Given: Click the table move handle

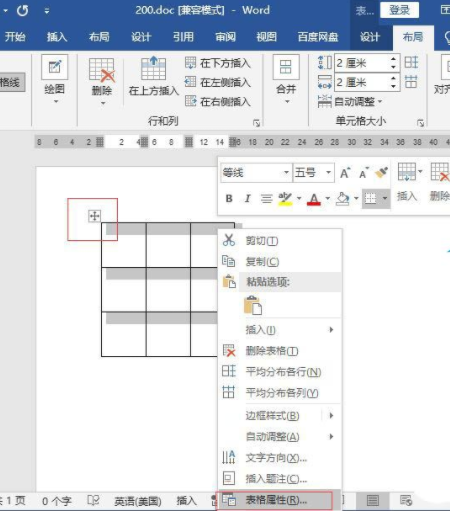Looking at the screenshot, I should click(95, 216).
